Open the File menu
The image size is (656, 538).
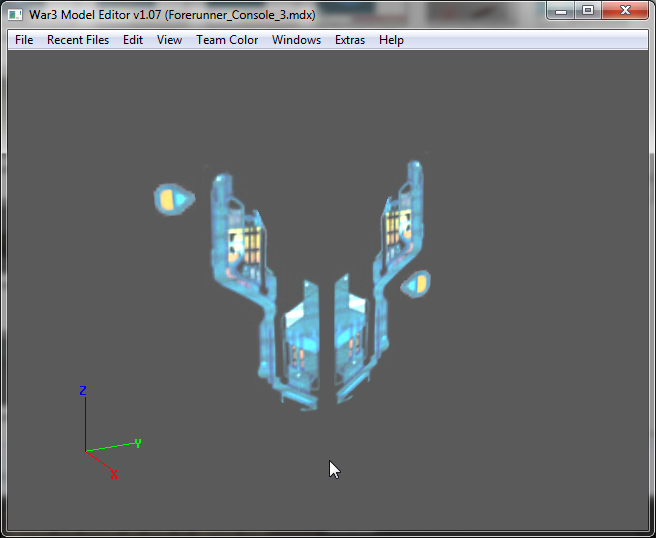pos(24,40)
